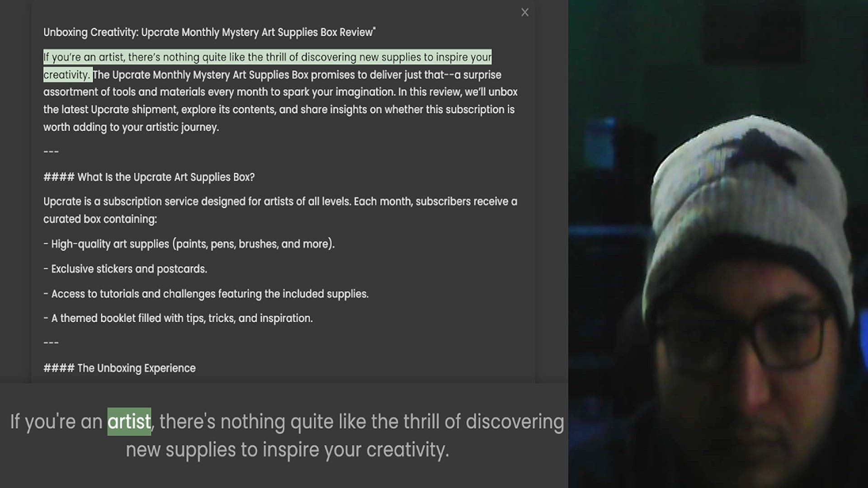The image size is (868, 488).
Task: Click caption line 'new supplies to inspire your creativity'
Action: point(288,450)
